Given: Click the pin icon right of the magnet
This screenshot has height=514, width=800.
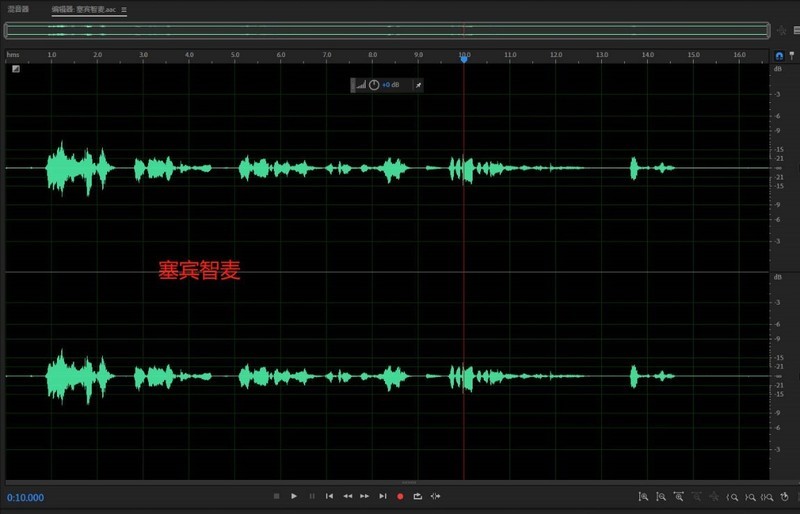Looking at the screenshot, I should (792, 55).
